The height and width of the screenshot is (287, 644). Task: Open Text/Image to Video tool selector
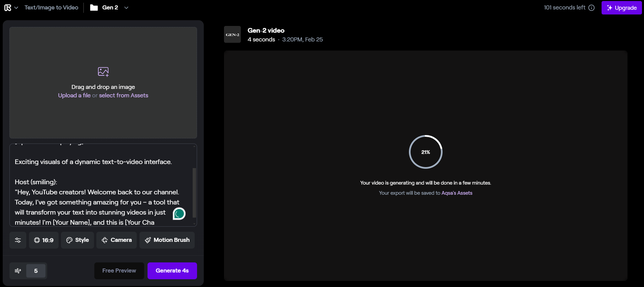coord(51,7)
